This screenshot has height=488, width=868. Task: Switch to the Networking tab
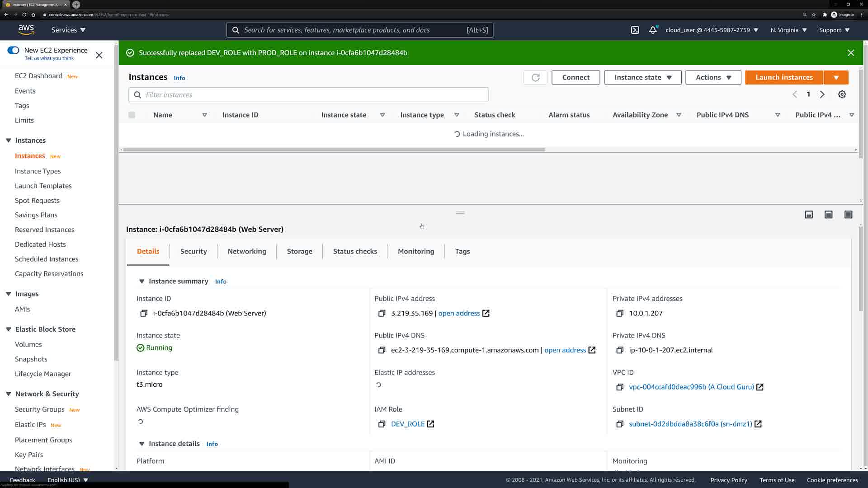(247, 251)
